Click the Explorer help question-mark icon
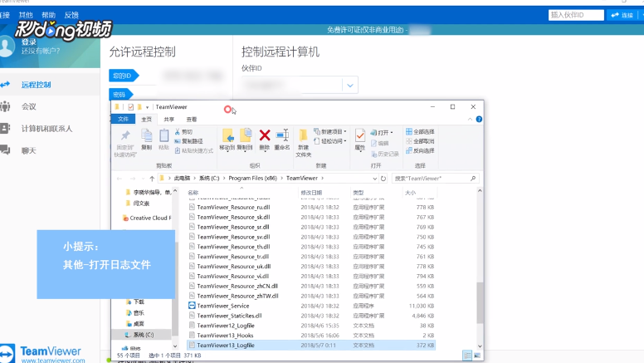The image size is (644, 363). click(x=479, y=120)
